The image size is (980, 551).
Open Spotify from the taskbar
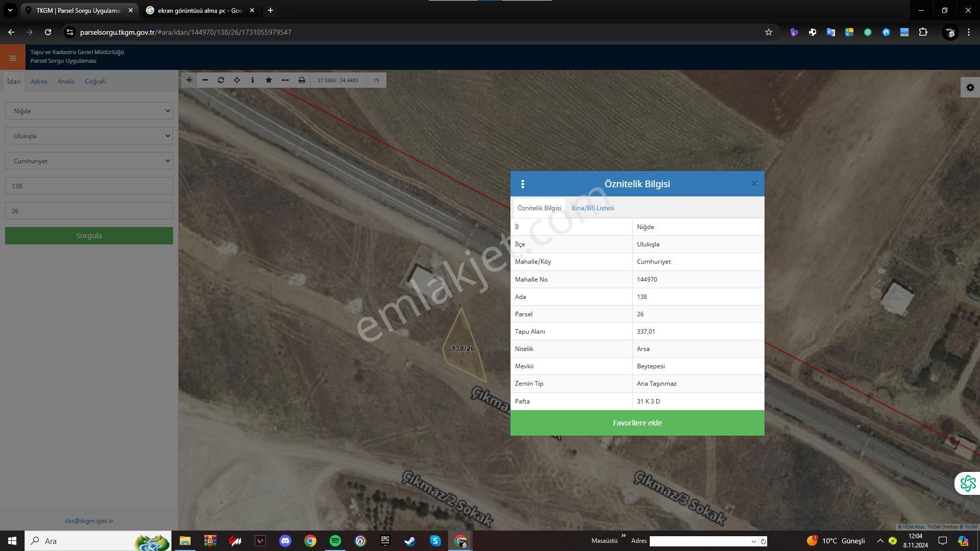tap(335, 541)
